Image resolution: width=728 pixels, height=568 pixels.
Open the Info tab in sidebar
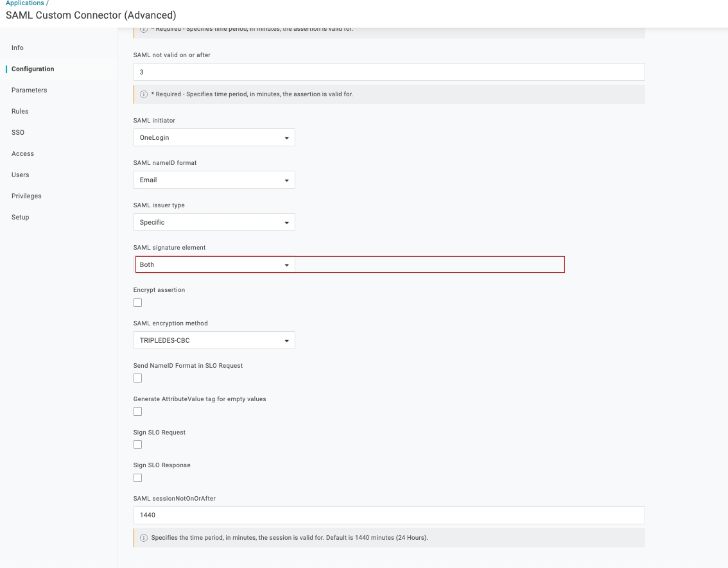(17, 47)
